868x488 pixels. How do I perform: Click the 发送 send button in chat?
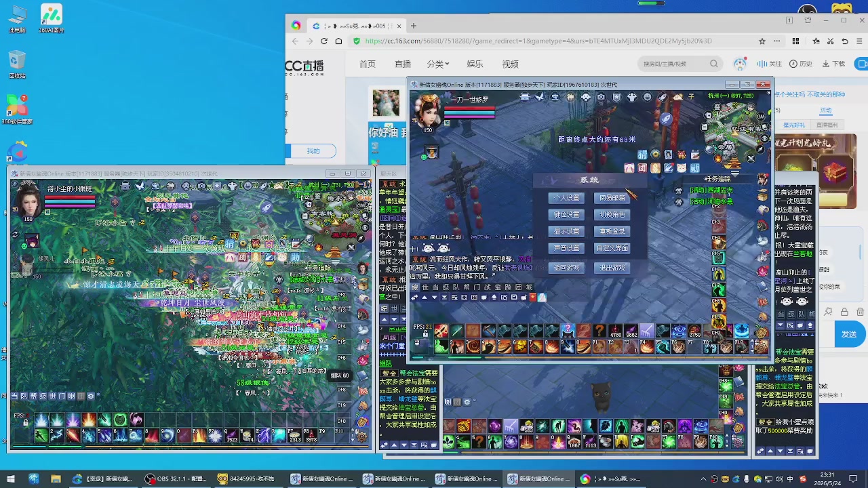coord(849,334)
